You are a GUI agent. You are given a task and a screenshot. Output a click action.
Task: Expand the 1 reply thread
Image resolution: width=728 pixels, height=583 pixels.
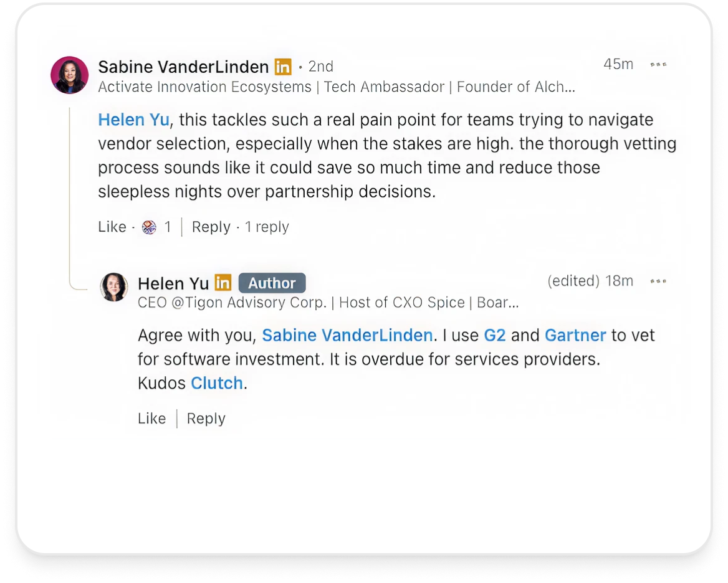click(267, 227)
